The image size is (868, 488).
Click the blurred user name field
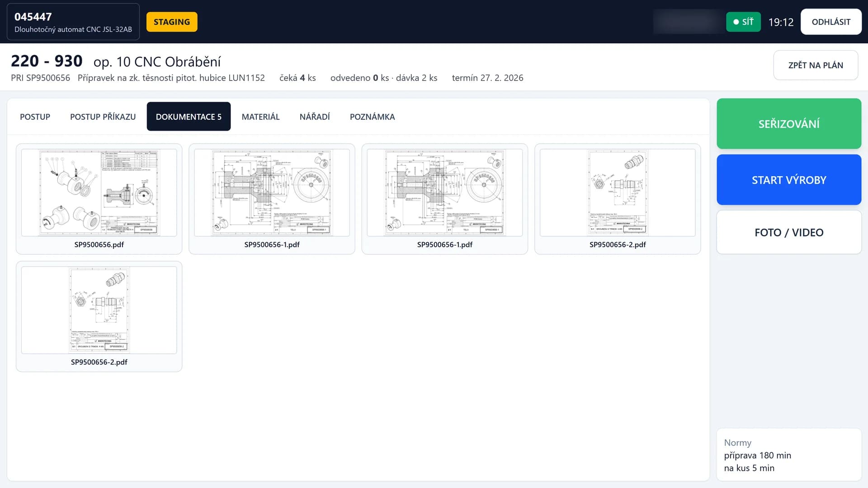(x=689, y=22)
